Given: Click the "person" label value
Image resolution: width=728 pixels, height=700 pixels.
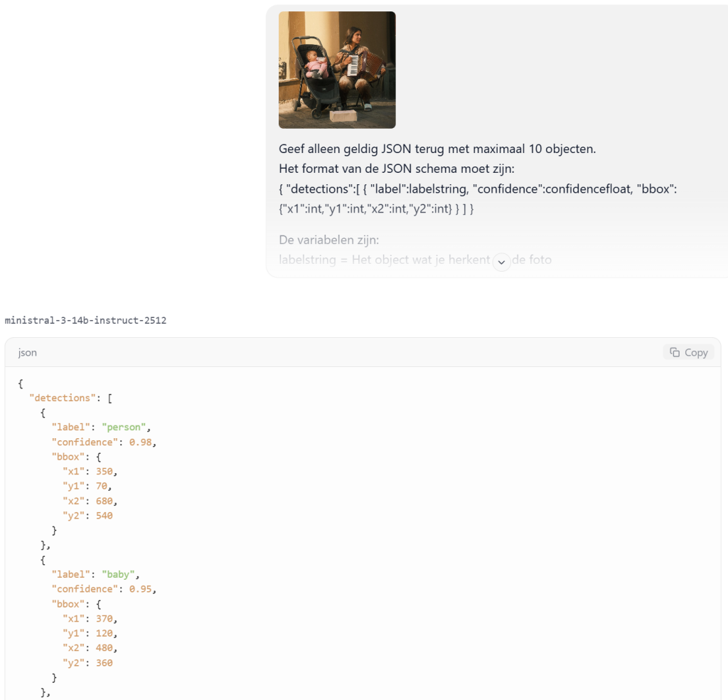Looking at the screenshot, I should (x=125, y=428).
